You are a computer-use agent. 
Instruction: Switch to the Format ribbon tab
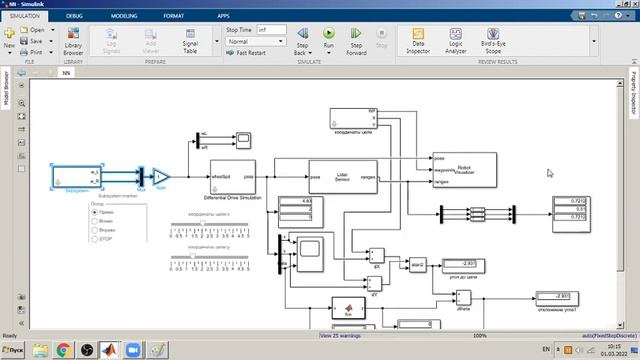(173, 16)
